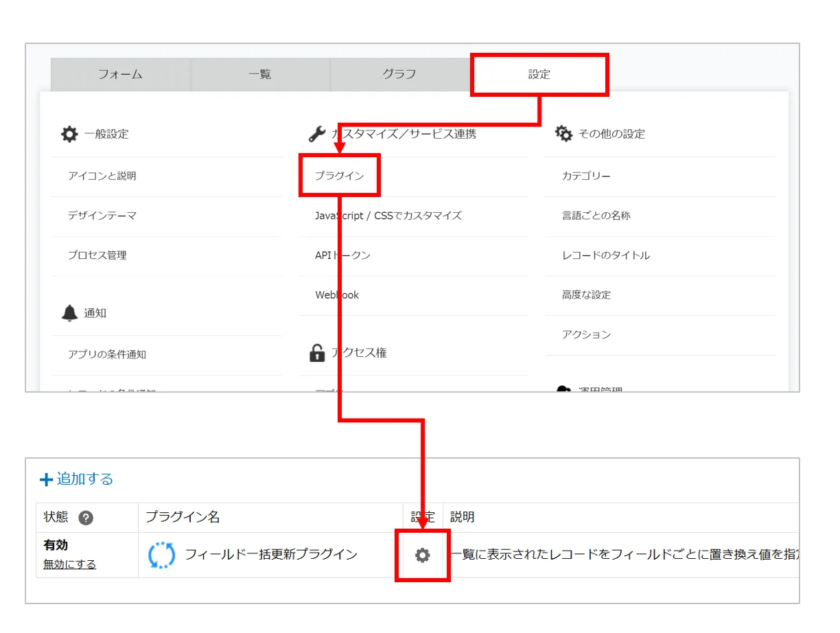Click the 一般設定 section heading
Viewport: 840px width, 633px height.
(106, 134)
